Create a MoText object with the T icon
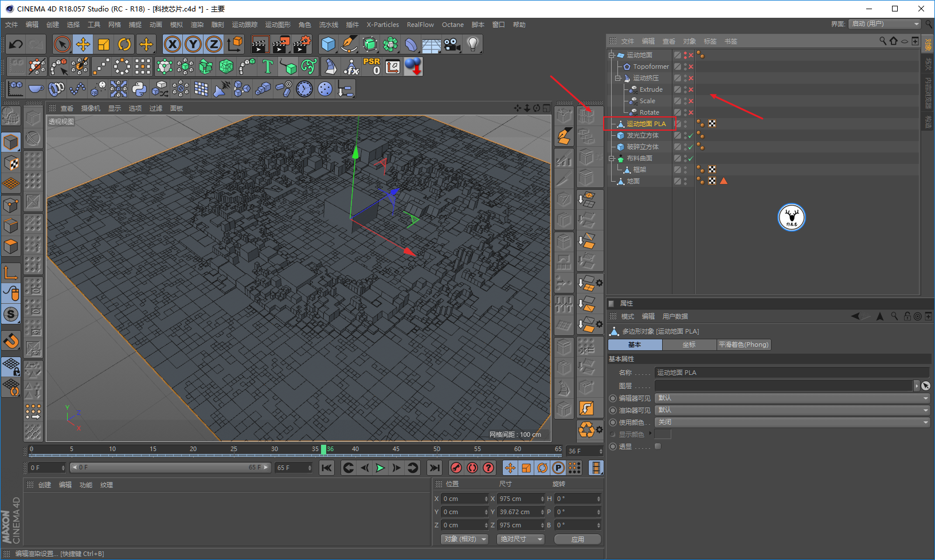This screenshot has height=560, width=935. click(268, 66)
